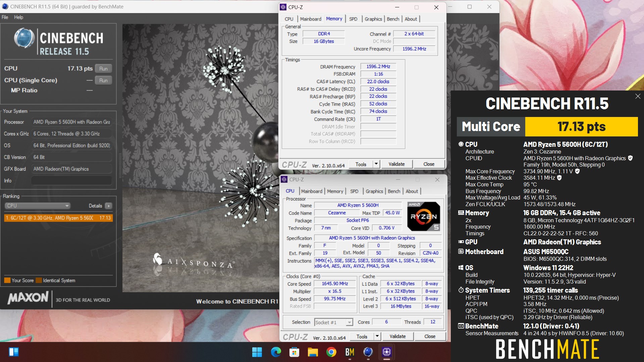Click Core Speed value 1645.90 MHz
644x362 pixels.
[335, 284]
